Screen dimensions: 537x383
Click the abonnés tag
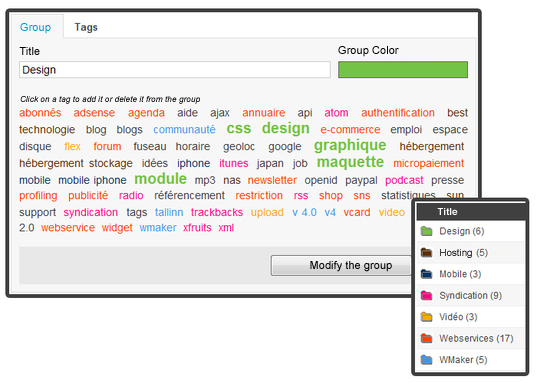[40, 113]
